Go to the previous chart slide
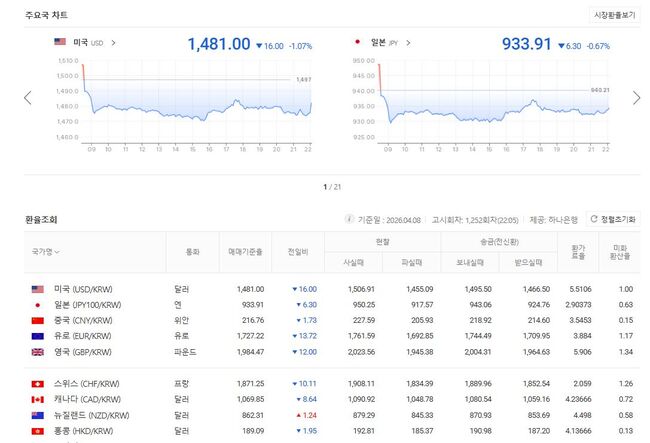Image resolution: width=650 pixels, height=443 pixels. (28, 98)
